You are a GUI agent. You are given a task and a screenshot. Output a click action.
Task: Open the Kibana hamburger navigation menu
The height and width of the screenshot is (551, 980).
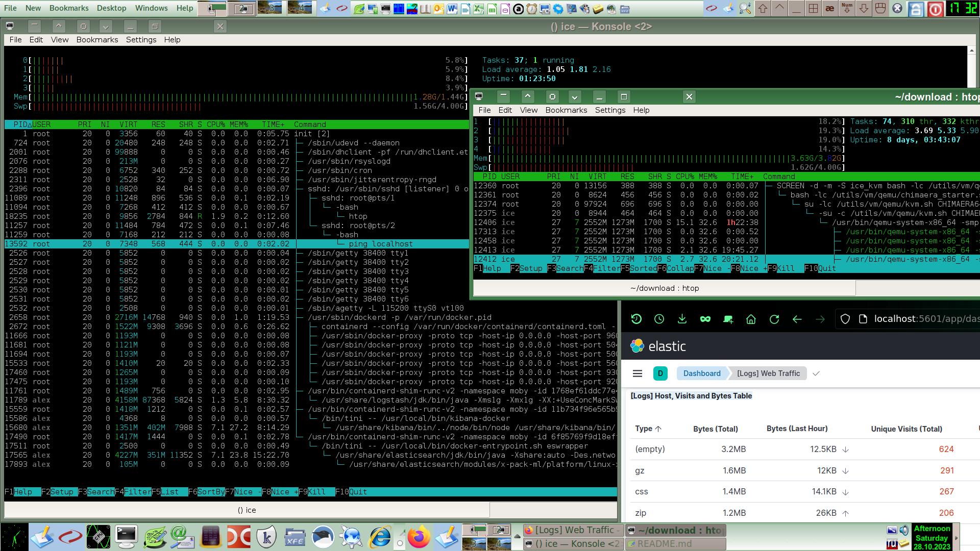coord(637,373)
